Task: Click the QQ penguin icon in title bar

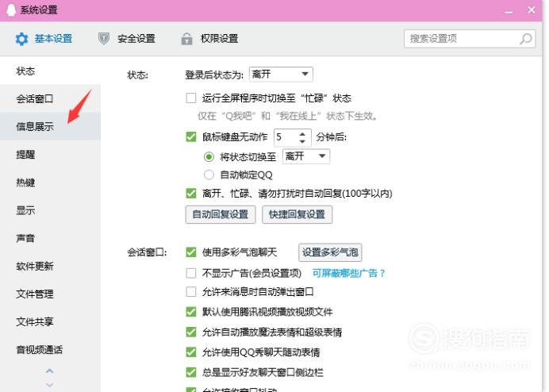Action: pyautogui.click(x=12, y=10)
